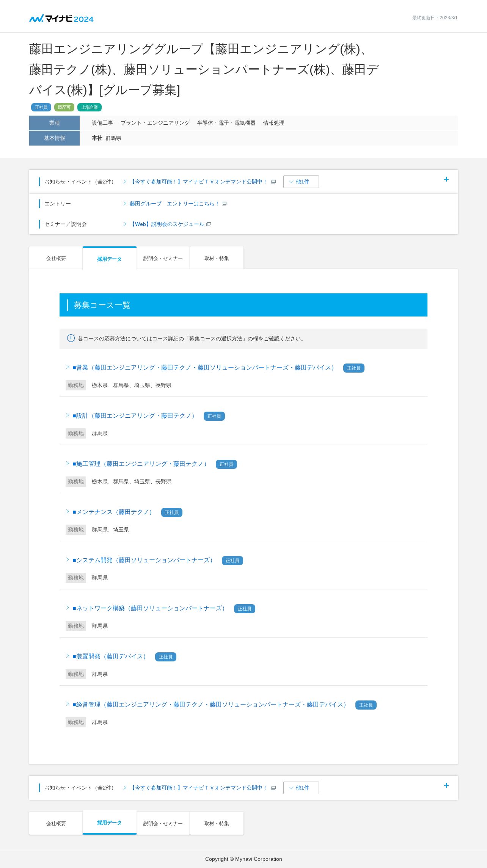487x868 pixels.
Task: Open ■メンテナンス（藤田テクノ） course link
Action: tap(113, 512)
